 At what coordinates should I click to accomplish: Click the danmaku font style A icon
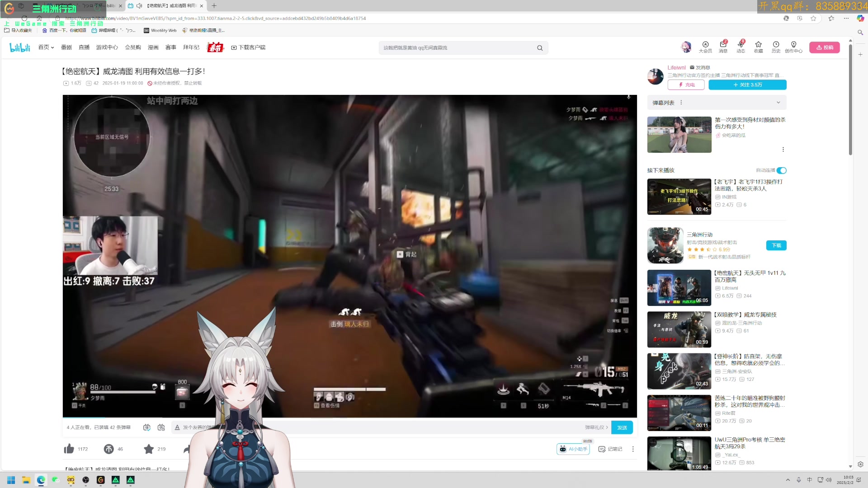tap(177, 427)
